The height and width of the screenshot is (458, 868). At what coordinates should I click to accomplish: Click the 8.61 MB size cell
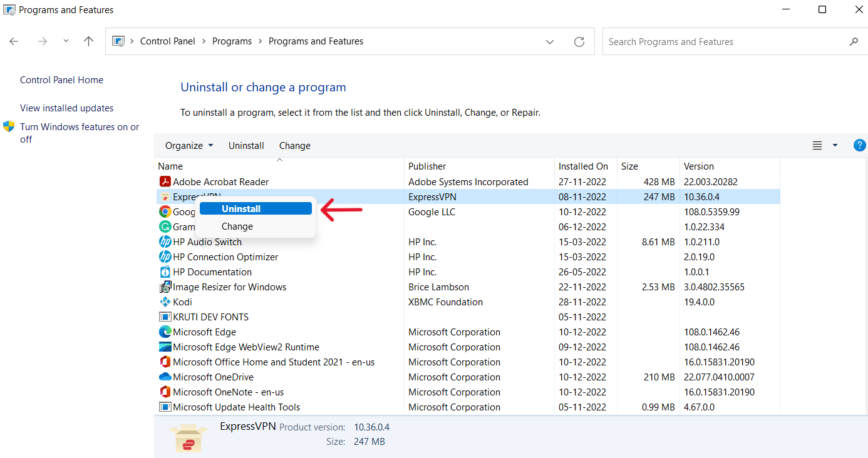click(x=659, y=242)
